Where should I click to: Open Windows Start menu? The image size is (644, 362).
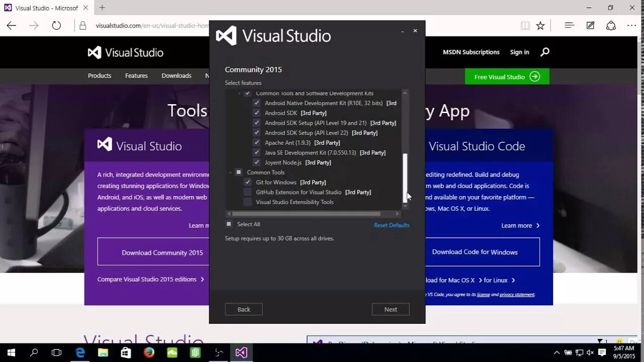(x=11, y=352)
